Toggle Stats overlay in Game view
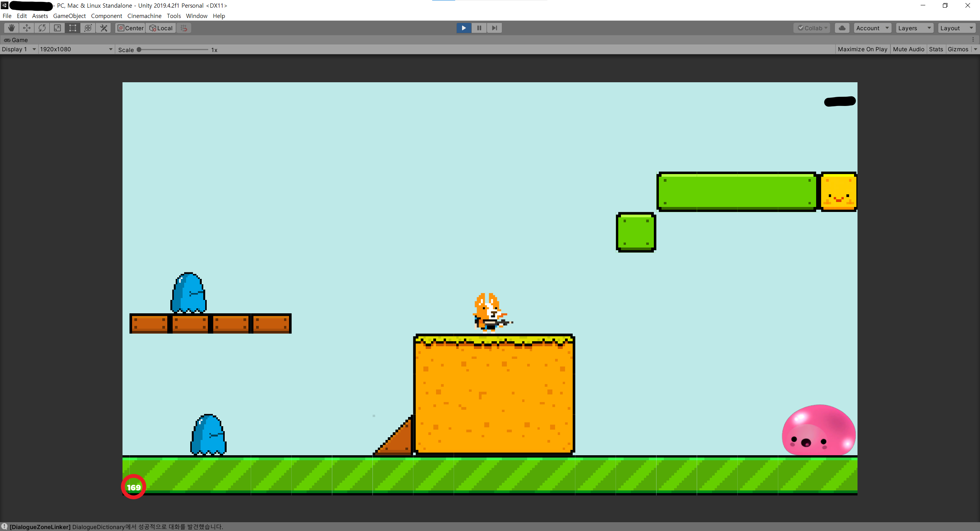 click(x=936, y=49)
